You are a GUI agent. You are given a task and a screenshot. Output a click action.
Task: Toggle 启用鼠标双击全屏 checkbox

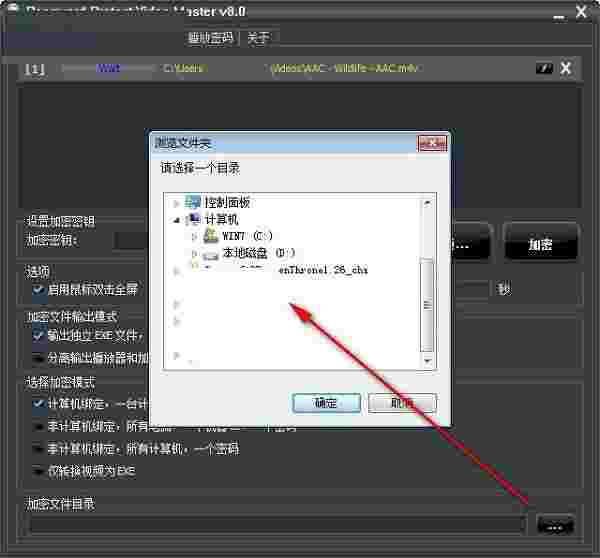click(x=38, y=290)
